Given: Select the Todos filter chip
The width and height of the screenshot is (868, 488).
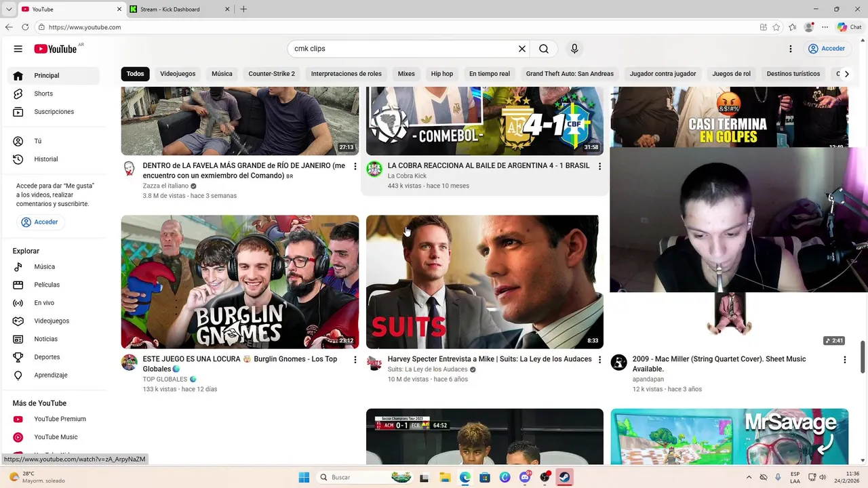Looking at the screenshot, I should pos(135,74).
